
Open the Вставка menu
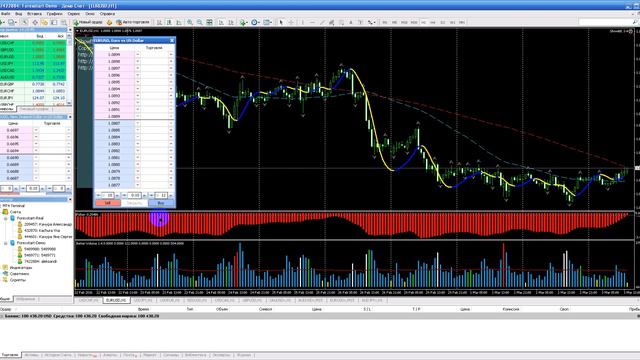34,13
